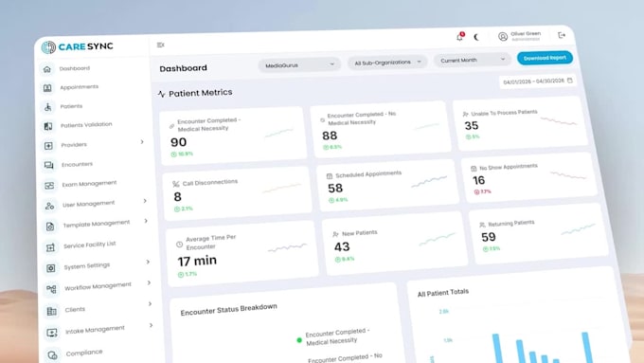Click the Patients wheelchair icon
Viewport: 644px width, 363px height.
(x=48, y=107)
